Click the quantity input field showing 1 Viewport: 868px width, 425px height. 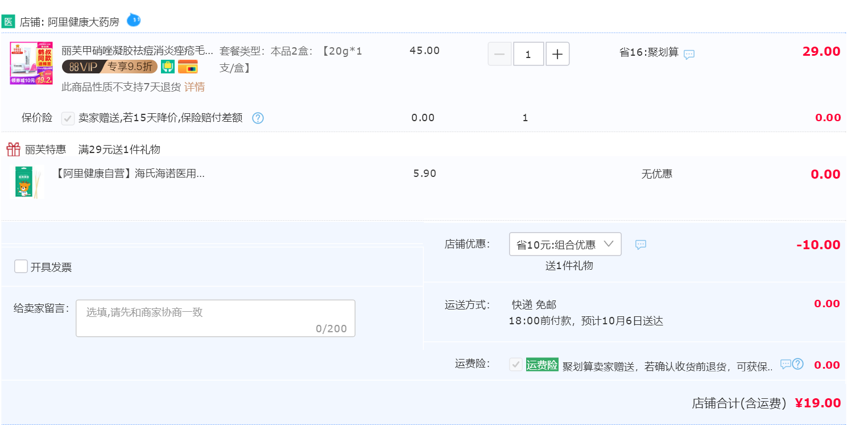tap(528, 54)
